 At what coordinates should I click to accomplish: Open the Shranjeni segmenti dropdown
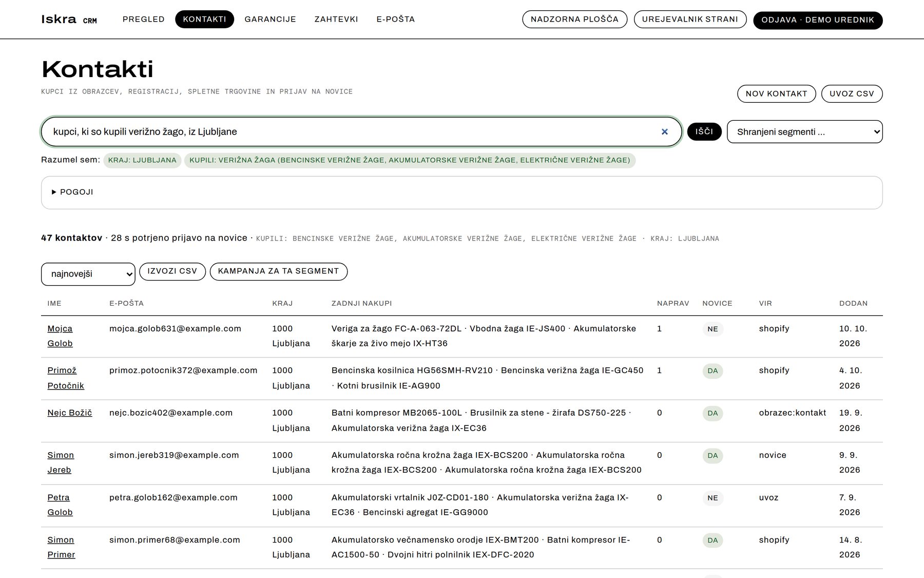tap(804, 132)
